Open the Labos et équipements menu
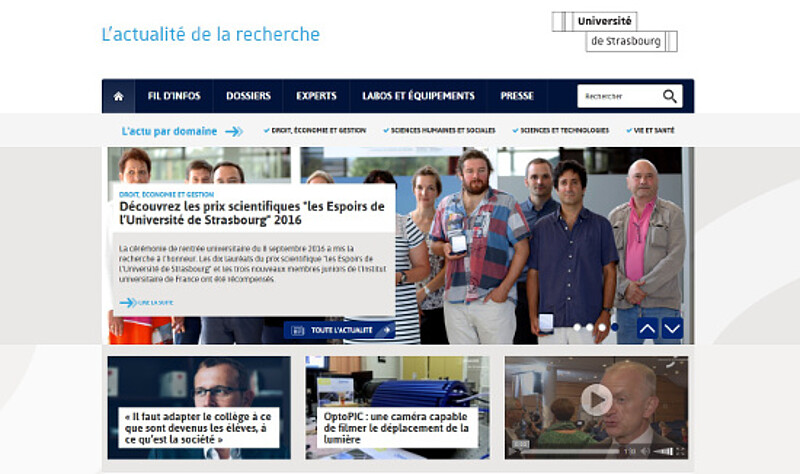 tap(418, 96)
